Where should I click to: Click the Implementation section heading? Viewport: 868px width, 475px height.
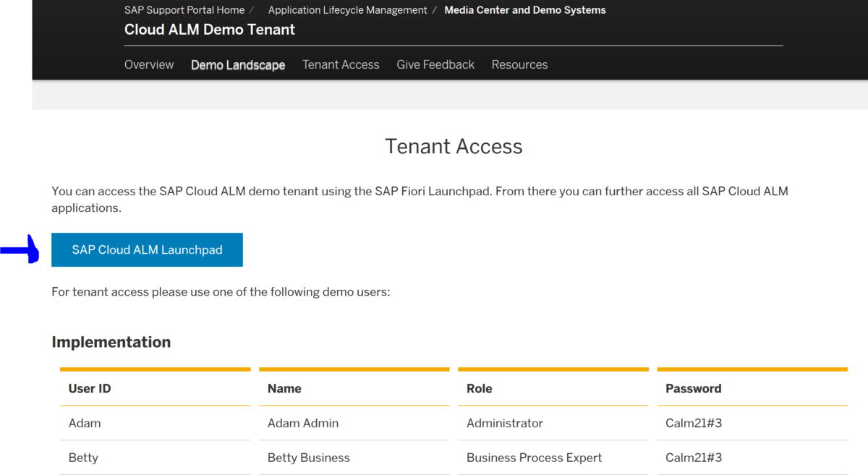click(x=111, y=341)
